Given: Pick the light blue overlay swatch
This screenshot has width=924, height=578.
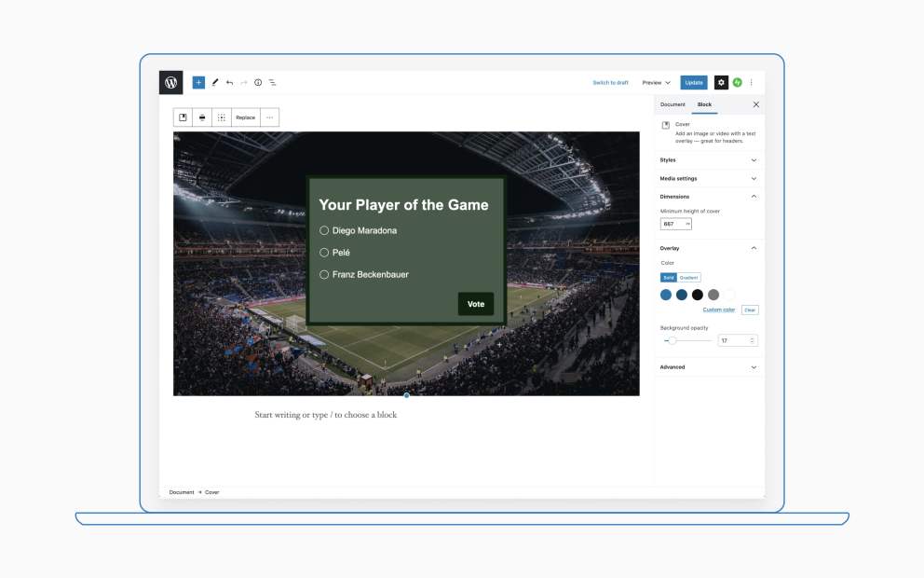Looking at the screenshot, I should (666, 295).
